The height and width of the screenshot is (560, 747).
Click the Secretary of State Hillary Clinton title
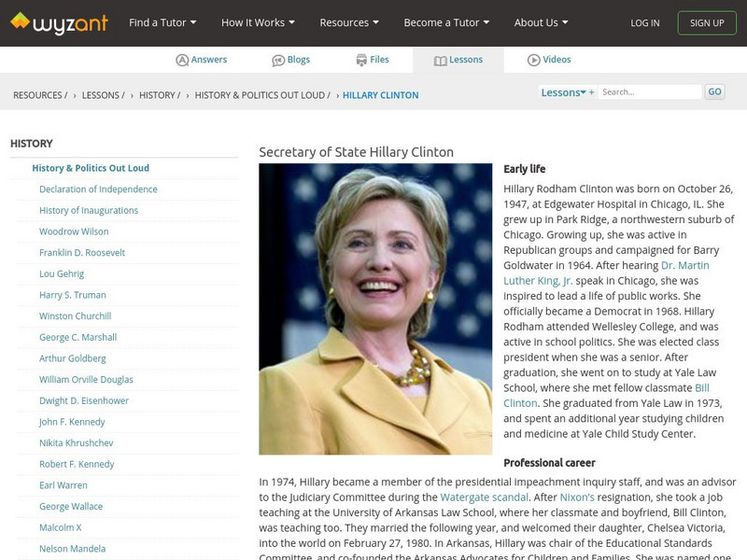coord(357,152)
